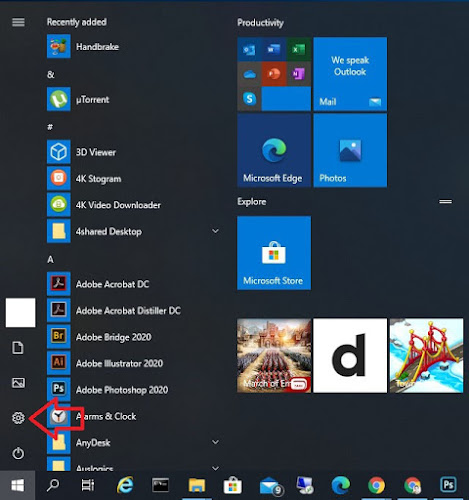Click the Explore group handle bars
This screenshot has height=500, width=469.
click(x=445, y=201)
